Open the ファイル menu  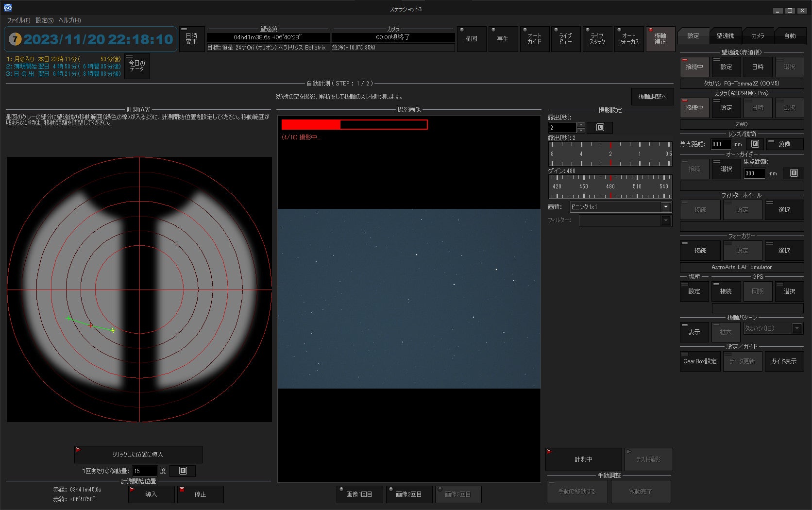pos(18,20)
